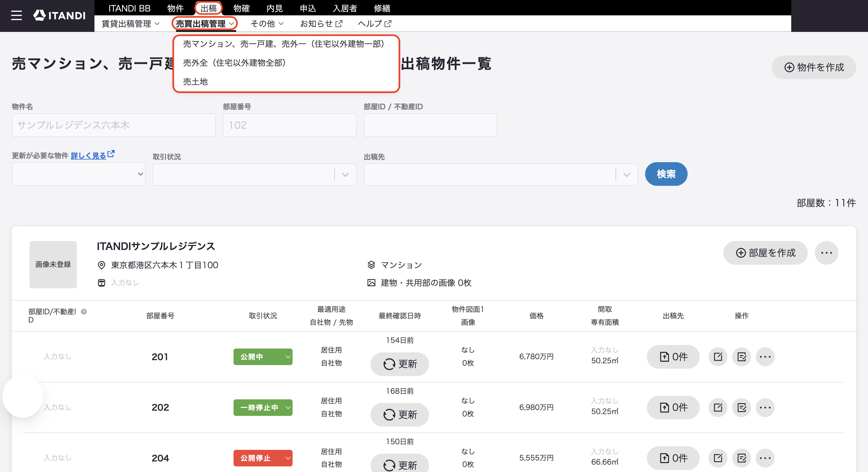Click 154日前 last confirmed text

pyautogui.click(x=400, y=340)
